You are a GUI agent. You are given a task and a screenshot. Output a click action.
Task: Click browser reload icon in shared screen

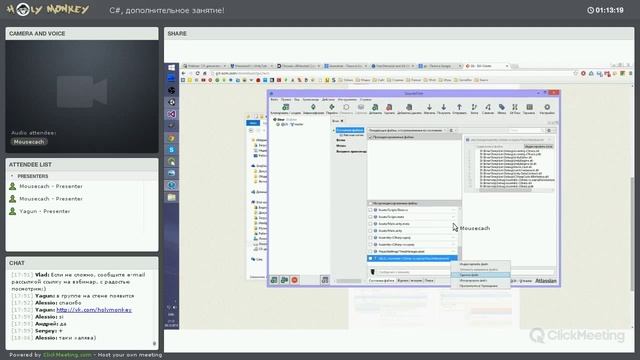[198, 73]
